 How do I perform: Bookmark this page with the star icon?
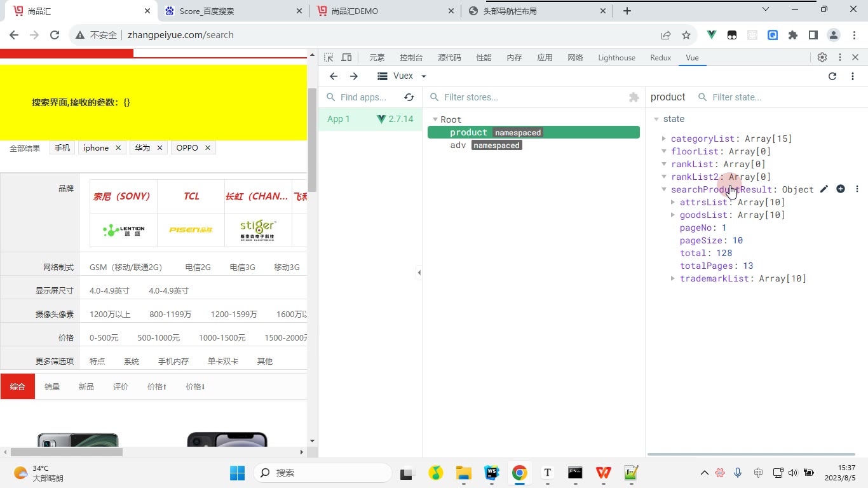pos(686,35)
